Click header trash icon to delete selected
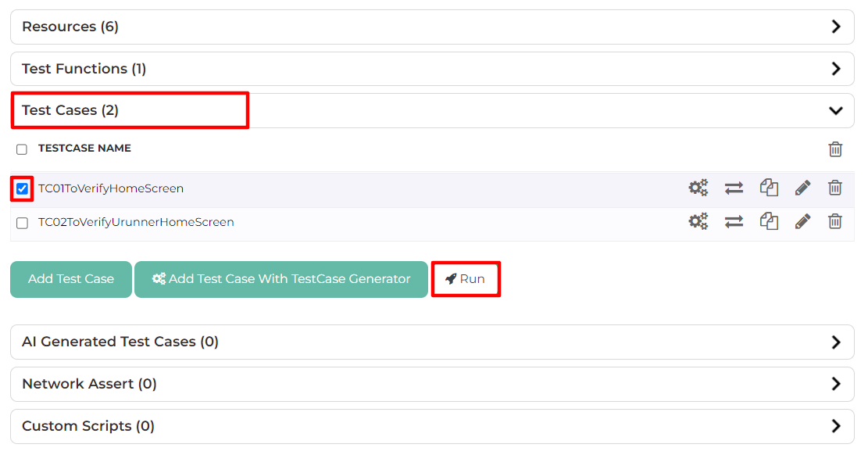 835,149
